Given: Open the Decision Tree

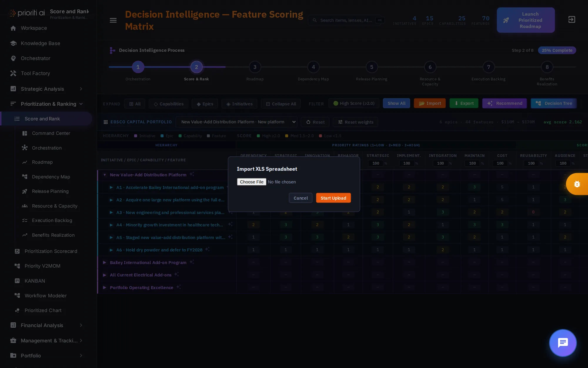Looking at the screenshot, I should coord(554,103).
